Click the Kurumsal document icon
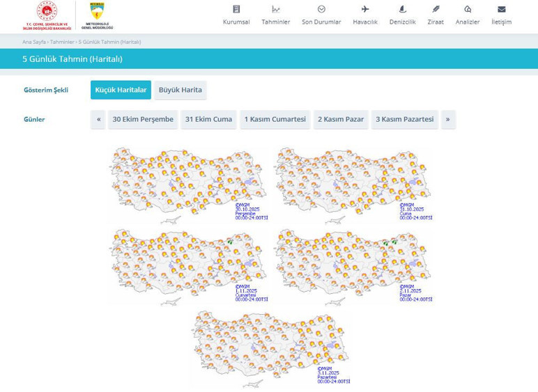This screenshot has height=392, width=538. tap(236, 9)
